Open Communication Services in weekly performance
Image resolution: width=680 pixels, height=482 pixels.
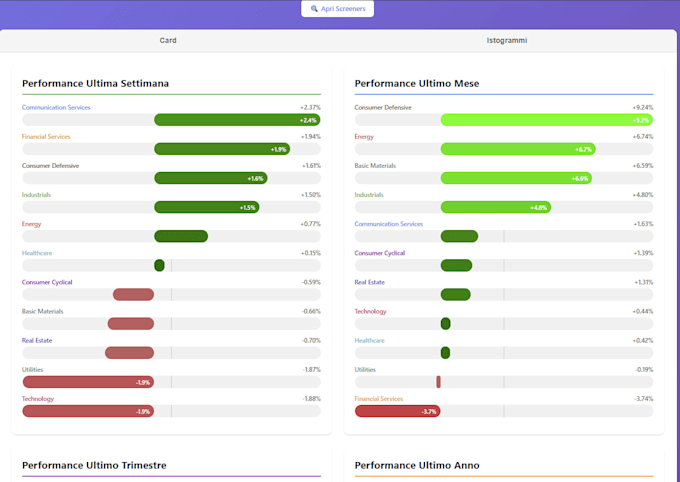[56, 107]
